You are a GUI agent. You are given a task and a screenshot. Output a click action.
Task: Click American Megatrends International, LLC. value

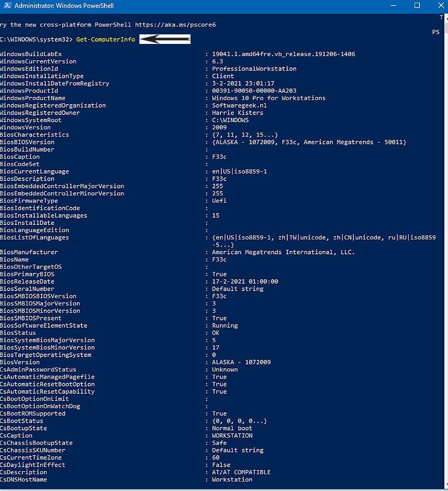pyautogui.click(x=283, y=252)
